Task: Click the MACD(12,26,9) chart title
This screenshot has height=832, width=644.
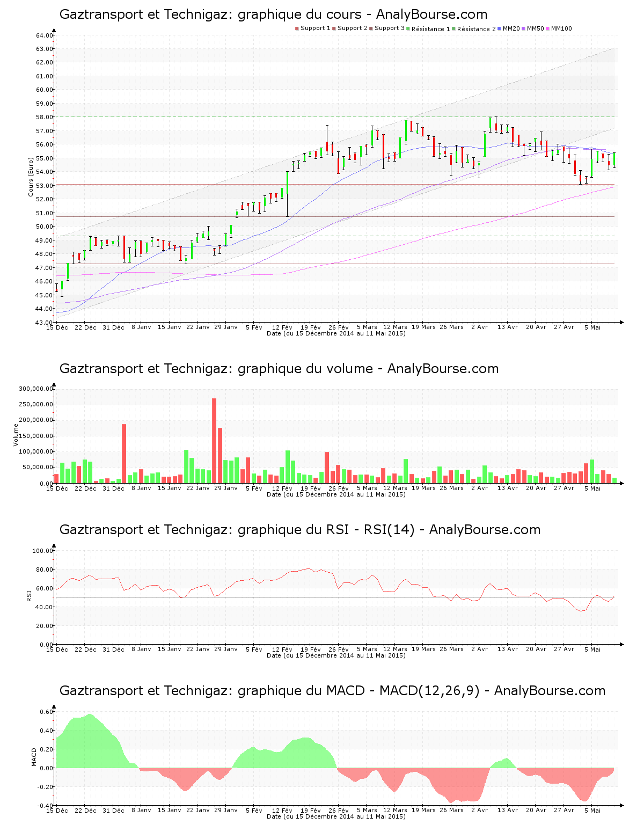Action: [x=332, y=691]
